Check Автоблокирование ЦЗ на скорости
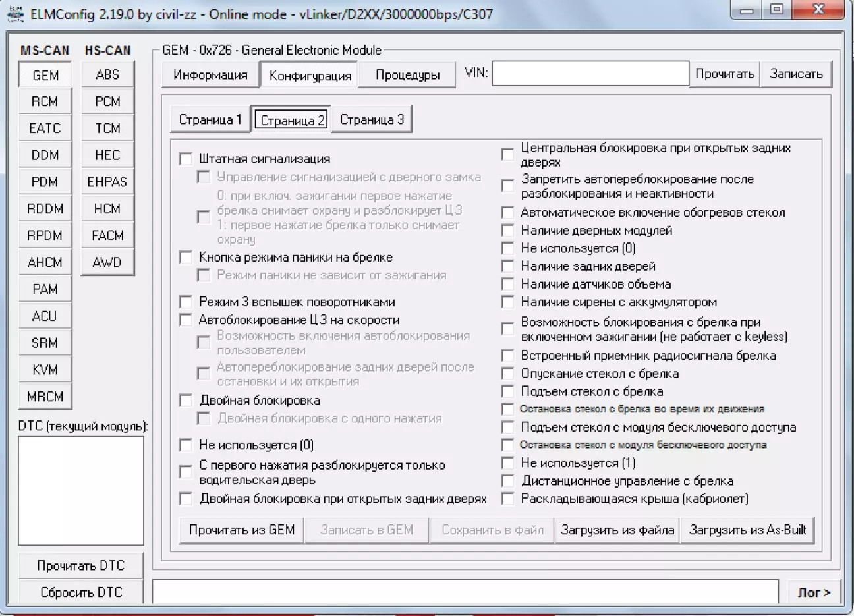The width and height of the screenshot is (854, 616). (186, 320)
